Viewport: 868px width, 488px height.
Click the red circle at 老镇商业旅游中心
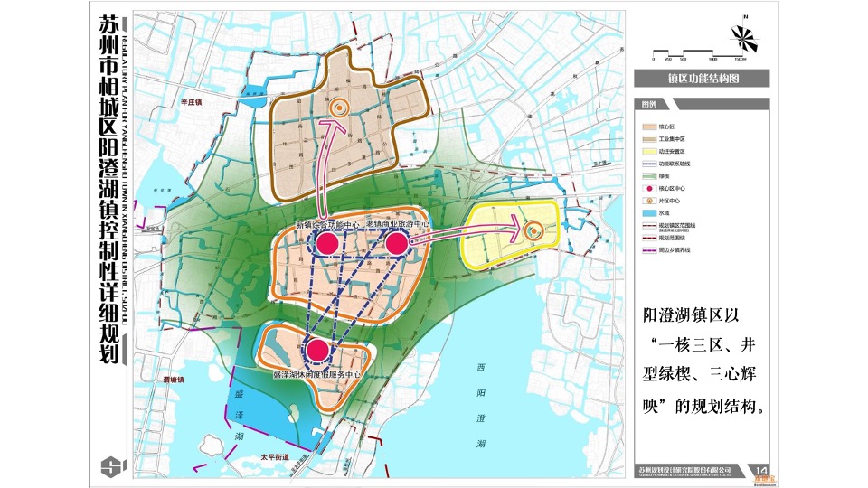point(398,242)
